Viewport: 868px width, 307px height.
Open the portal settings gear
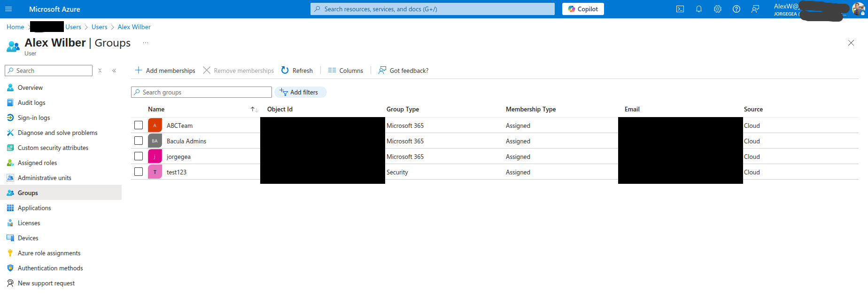click(717, 9)
